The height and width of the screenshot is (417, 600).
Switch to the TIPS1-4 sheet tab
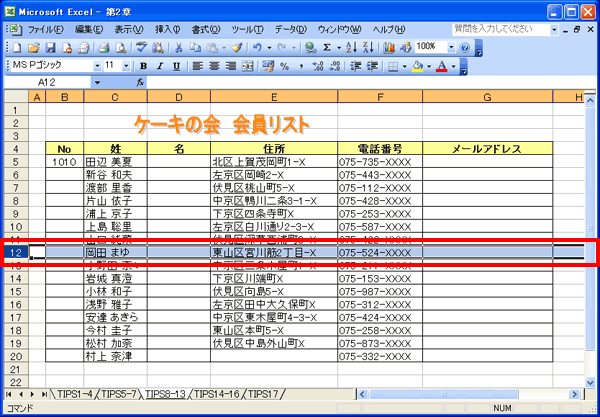pyautogui.click(x=74, y=394)
